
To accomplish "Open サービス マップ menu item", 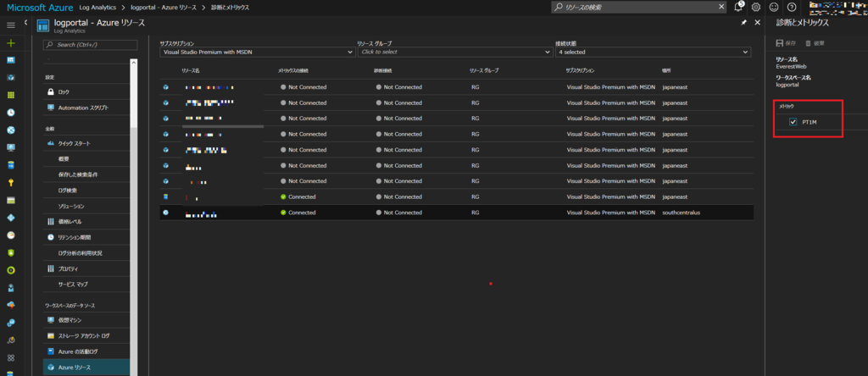I will (x=73, y=285).
